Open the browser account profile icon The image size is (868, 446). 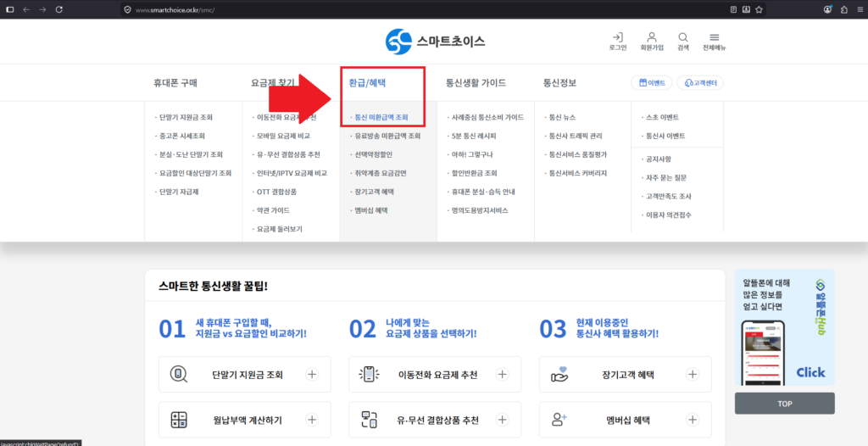pyautogui.click(x=827, y=9)
